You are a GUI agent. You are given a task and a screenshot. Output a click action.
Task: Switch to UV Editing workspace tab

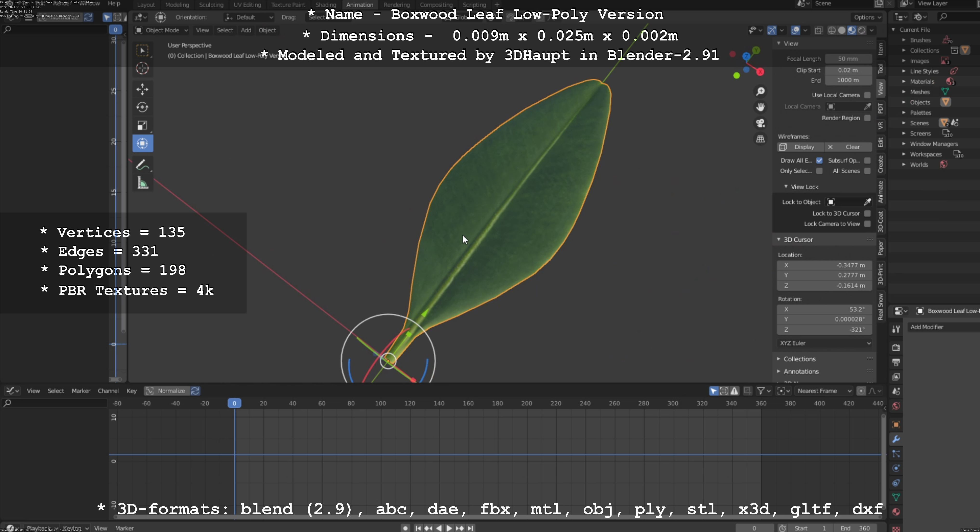point(247,5)
